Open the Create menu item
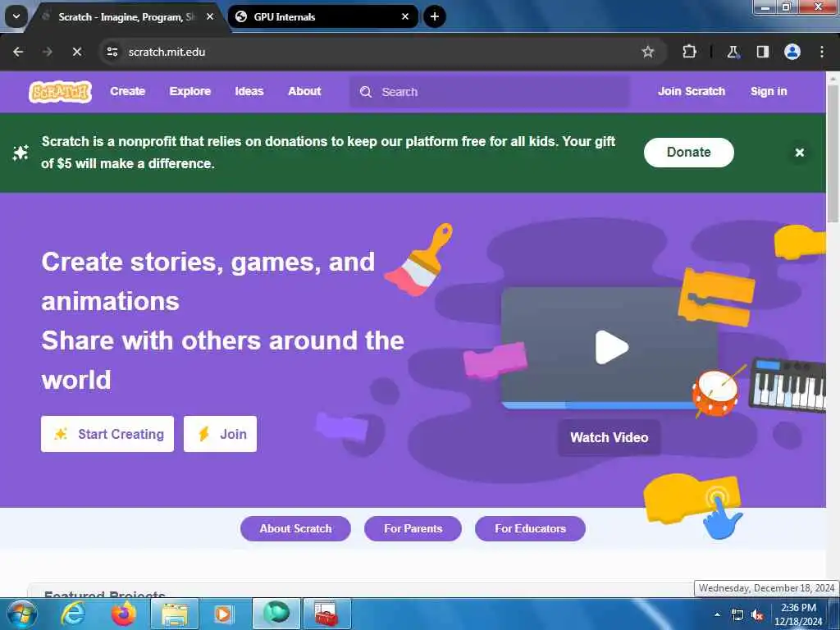840x630 pixels. point(127,92)
